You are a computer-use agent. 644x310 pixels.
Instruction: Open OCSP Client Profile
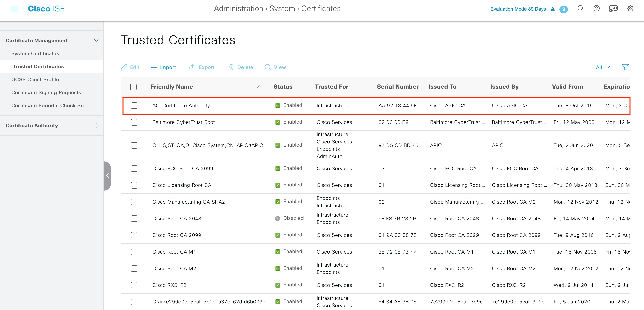click(35, 79)
